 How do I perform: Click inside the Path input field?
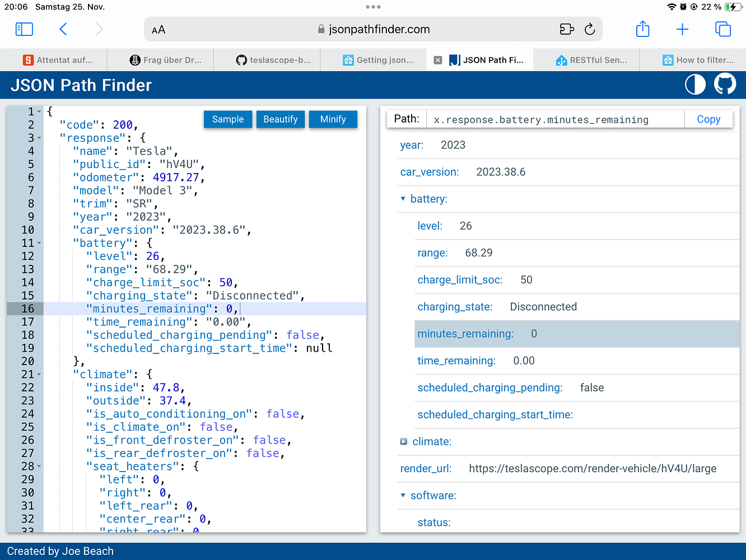pos(554,119)
